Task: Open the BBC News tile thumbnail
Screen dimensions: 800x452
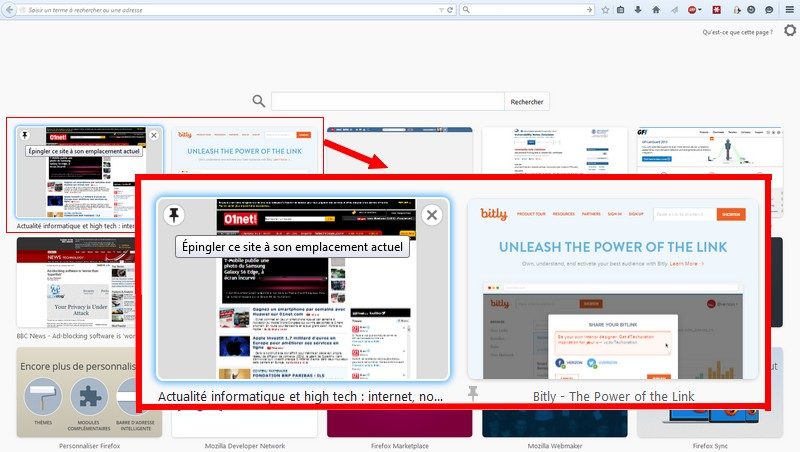Action: 76,283
